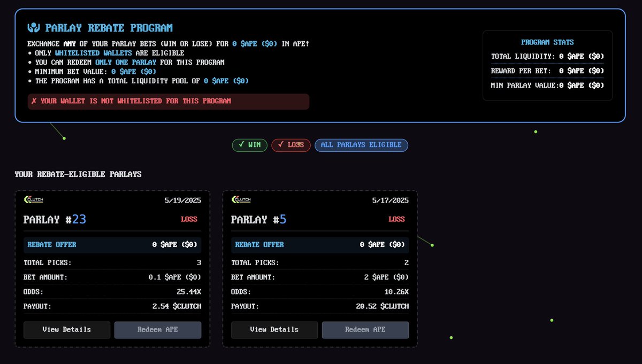The image size is (642, 364).
Task: Click the Clutch logo on Parlay #23 card
Action: (x=33, y=200)
